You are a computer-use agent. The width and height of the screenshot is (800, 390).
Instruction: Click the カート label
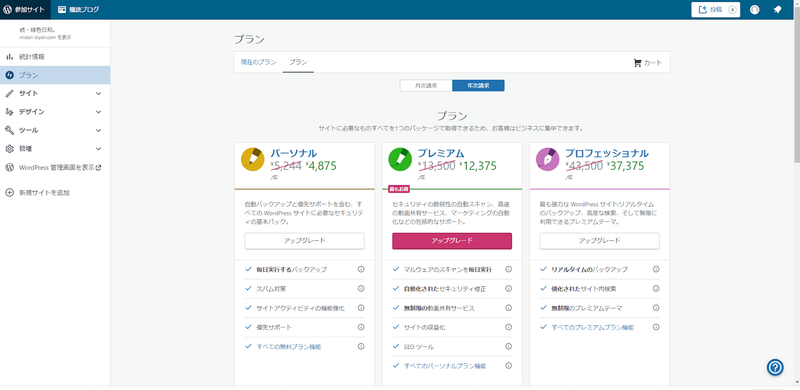[653, 63]
